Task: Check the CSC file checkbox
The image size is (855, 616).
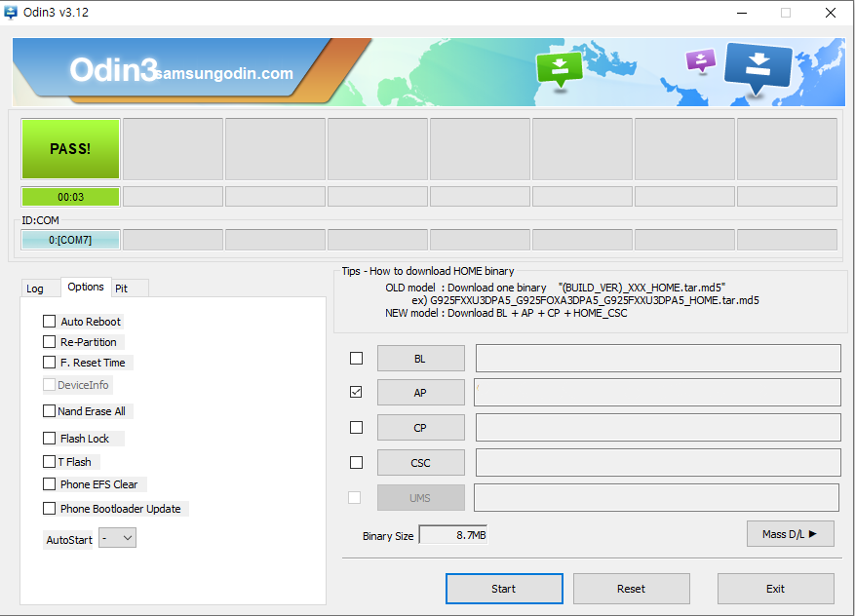Action: 356,462
